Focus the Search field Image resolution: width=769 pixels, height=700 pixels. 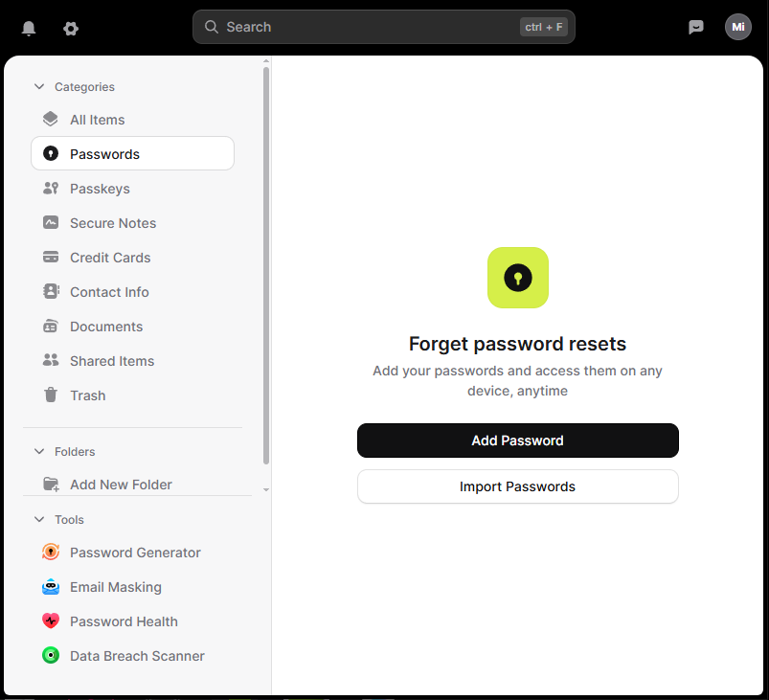pos(383,27)
